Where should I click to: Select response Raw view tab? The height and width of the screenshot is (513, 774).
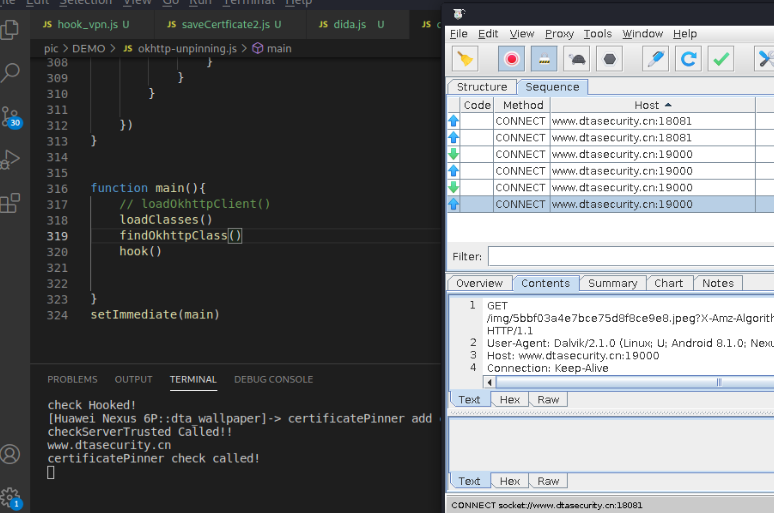pos(548,481)
